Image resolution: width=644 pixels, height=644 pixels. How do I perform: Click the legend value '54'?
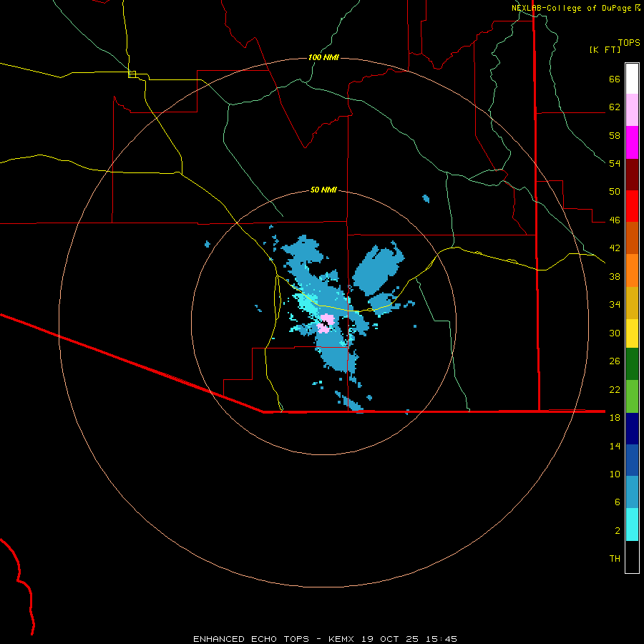tap(615, 163)
